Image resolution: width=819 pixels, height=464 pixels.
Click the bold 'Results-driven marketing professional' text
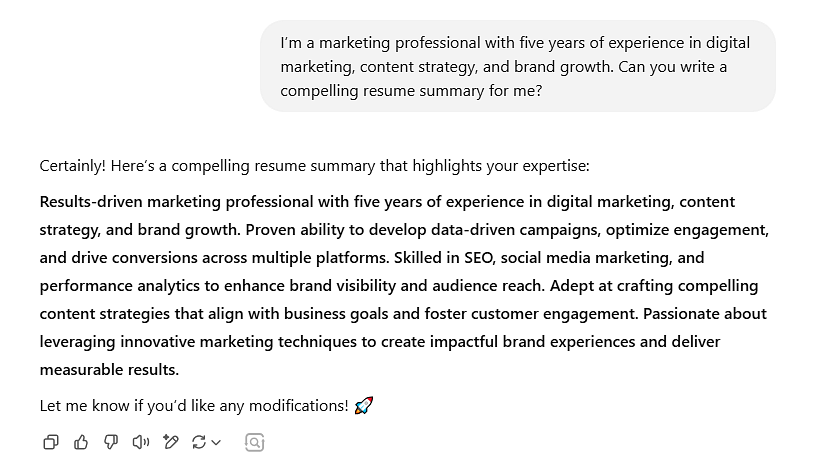click(x=177, y=202)
